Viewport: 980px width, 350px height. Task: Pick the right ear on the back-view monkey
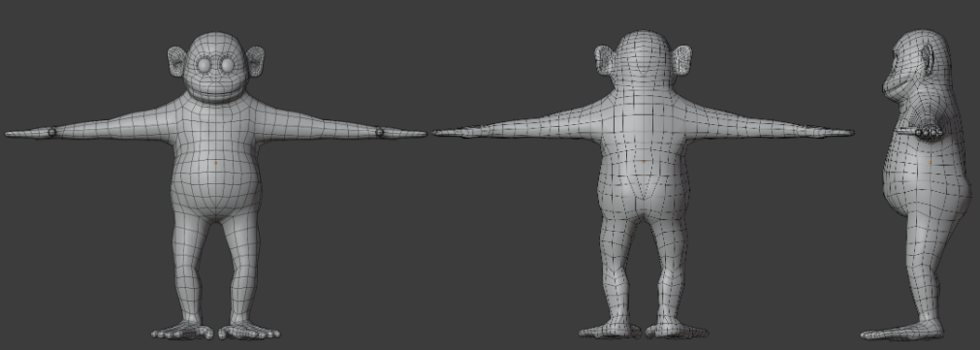pos(681,61)
